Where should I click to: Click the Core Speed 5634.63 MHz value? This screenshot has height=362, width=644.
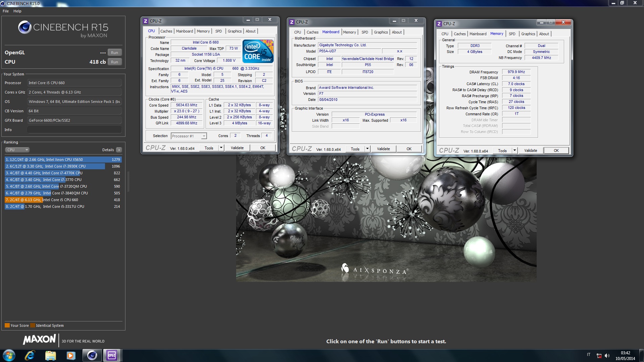pyautogui.click(x=187, y=105)
